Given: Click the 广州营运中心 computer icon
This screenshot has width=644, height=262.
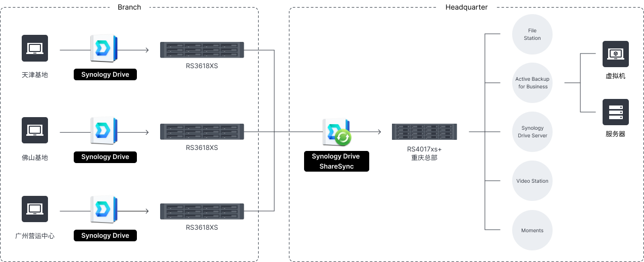Looking at the screenshot, I should point(35,209).
